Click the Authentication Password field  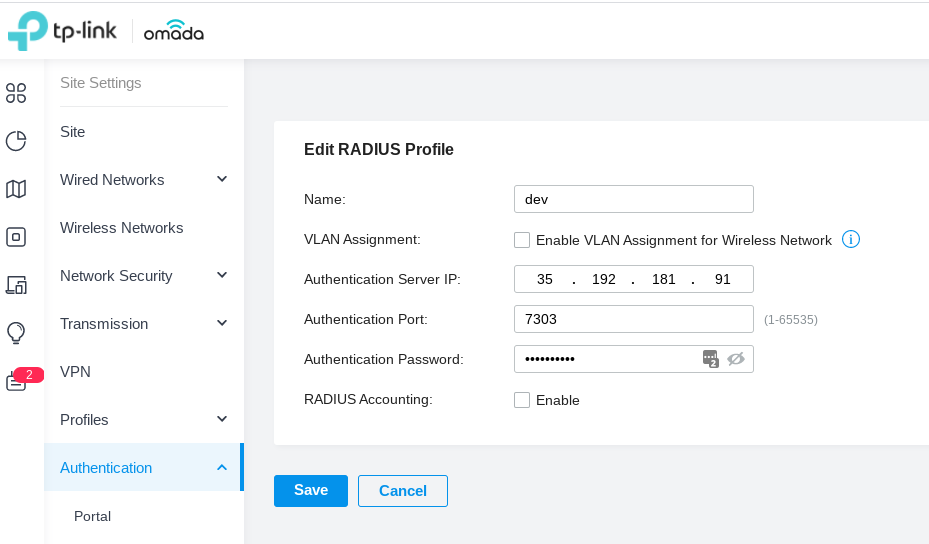click(x=634, y=359)
